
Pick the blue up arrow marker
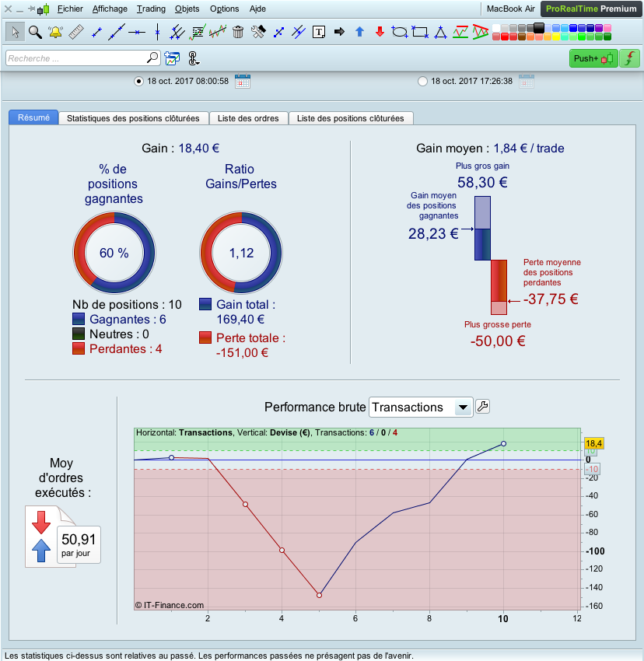[x=359, y=32]
